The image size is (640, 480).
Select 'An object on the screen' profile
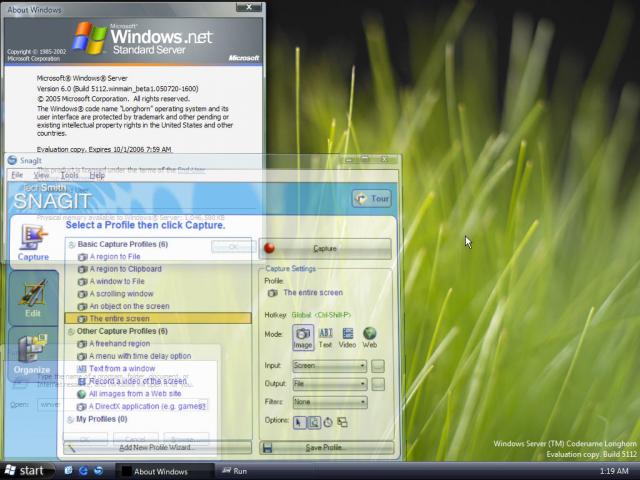pos(129,306)
